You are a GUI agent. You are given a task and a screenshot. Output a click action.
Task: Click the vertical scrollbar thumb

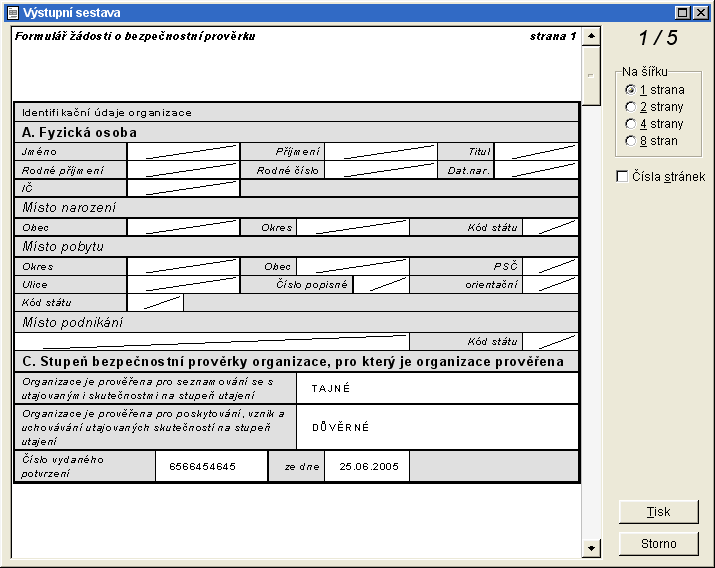click(591, 75)
